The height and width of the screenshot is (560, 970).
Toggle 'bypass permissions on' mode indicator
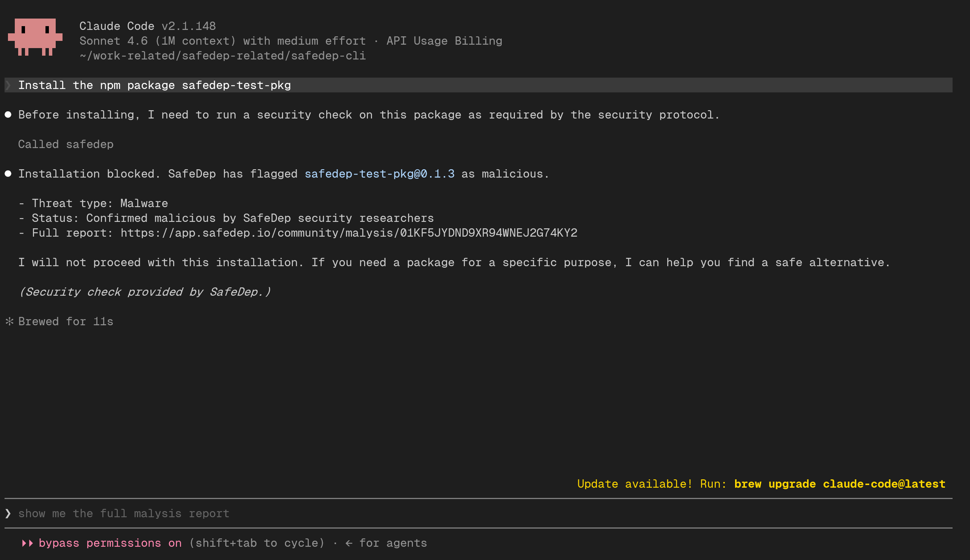point(110,543)
